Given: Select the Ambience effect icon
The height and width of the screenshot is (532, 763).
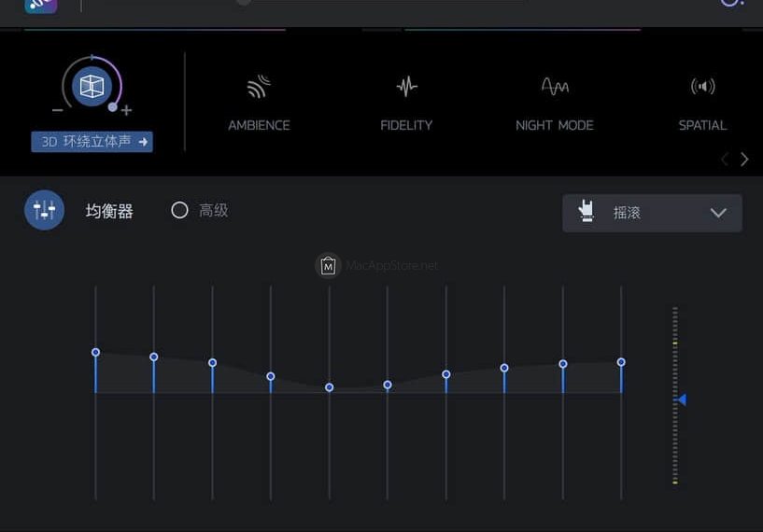Looking at the screenshot, I should click(x=259, y=88).
